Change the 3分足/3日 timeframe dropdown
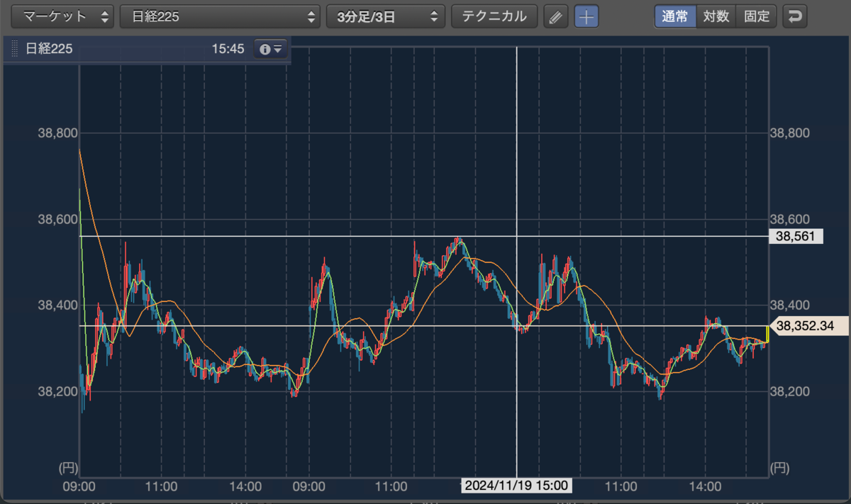The image size is (851, 504). coord(386,16)
